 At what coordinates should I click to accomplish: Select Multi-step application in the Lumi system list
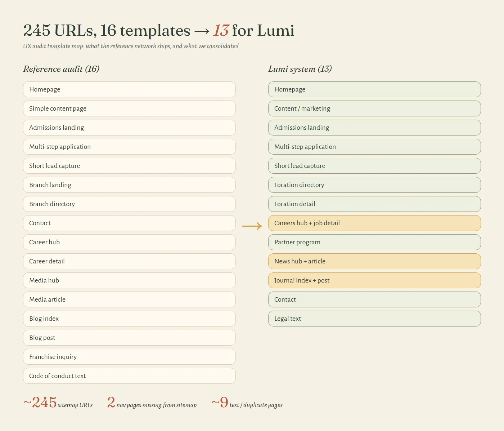click(x=374, y=147)
